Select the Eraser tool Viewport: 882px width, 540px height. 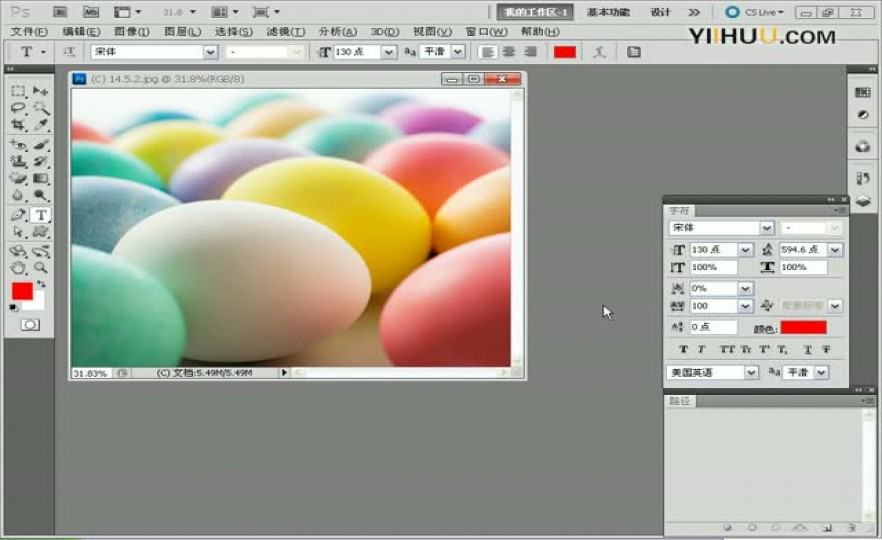point(19,178)
